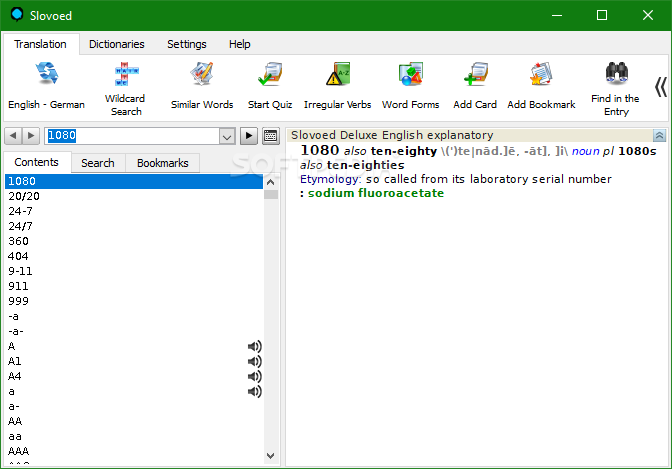
Task: Follow the 'sodium fluoroacetate' link
Action: 376,193
